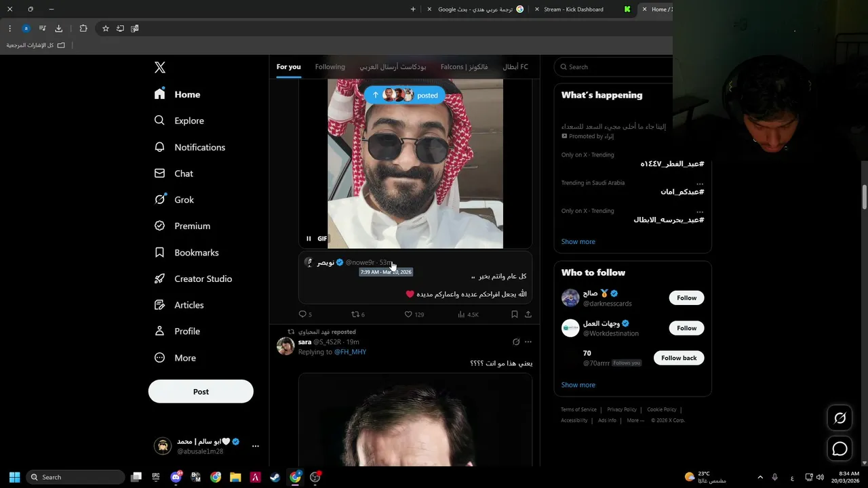Open the @FH_MHY mention link
This screenshot has height=488, width=868.
tap(350, 352)
